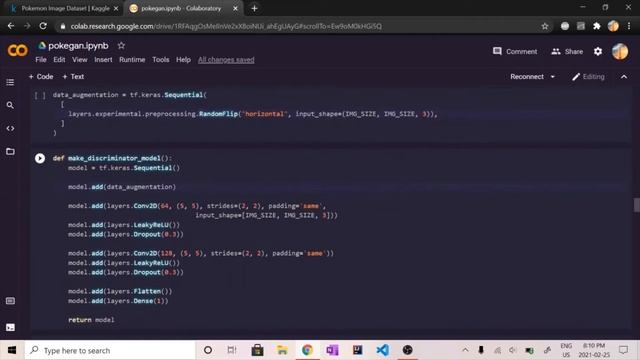Expand the Reconnect dropdown arrow
This screenshot has width=640, height=360.
point(553,77)
